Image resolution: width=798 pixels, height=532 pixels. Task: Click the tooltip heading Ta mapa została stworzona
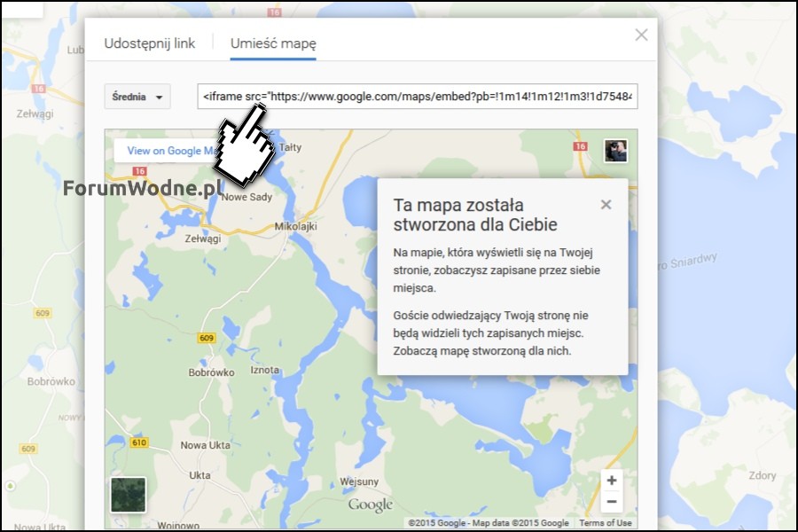point(475,215)
